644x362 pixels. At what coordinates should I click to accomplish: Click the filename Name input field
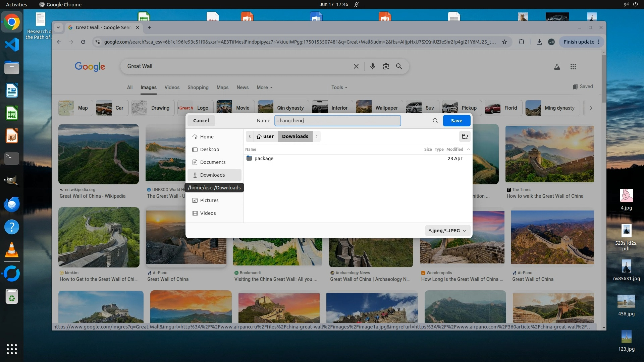(337, 121)
